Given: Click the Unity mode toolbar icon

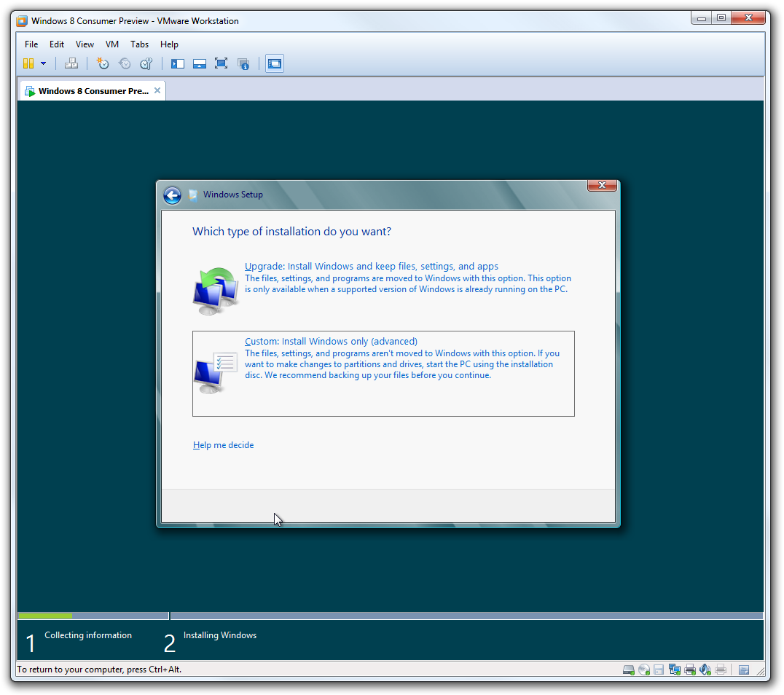Looking at the screenshot, I should point(243,63).
